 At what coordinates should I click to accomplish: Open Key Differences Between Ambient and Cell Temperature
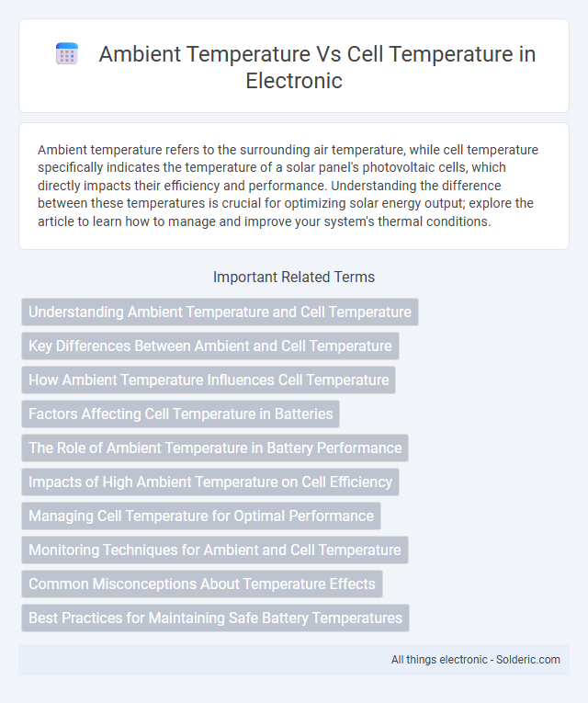210,346
